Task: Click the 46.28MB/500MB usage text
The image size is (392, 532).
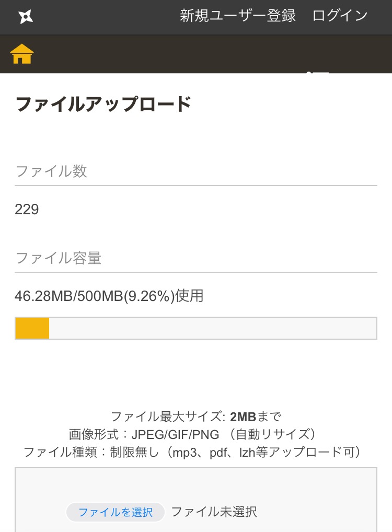Action: click(109, 296)
